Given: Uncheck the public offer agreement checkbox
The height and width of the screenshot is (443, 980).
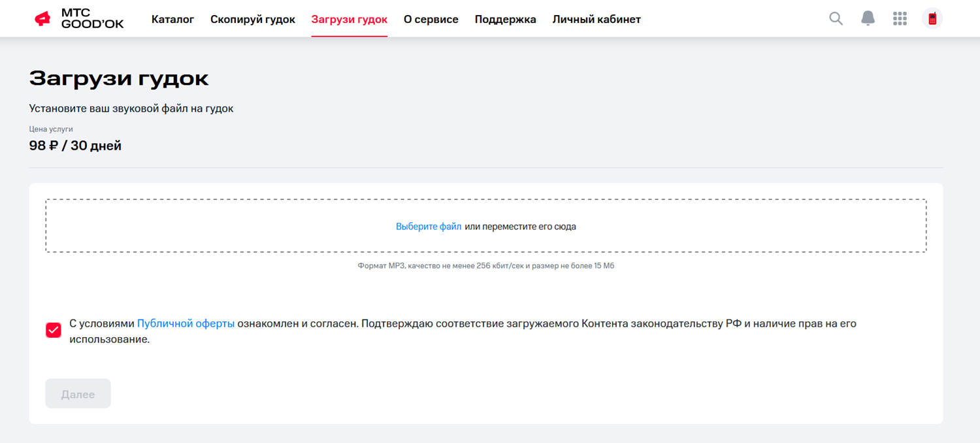Looking at the screenshot, I should pos(54,331).
